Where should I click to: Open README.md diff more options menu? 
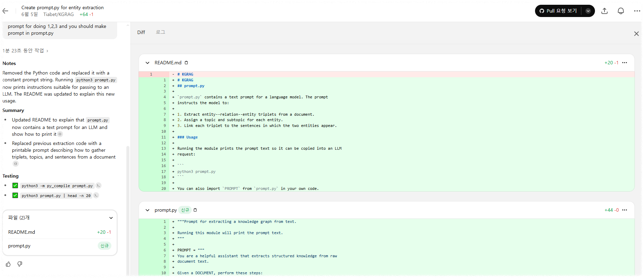coord(625,63)
